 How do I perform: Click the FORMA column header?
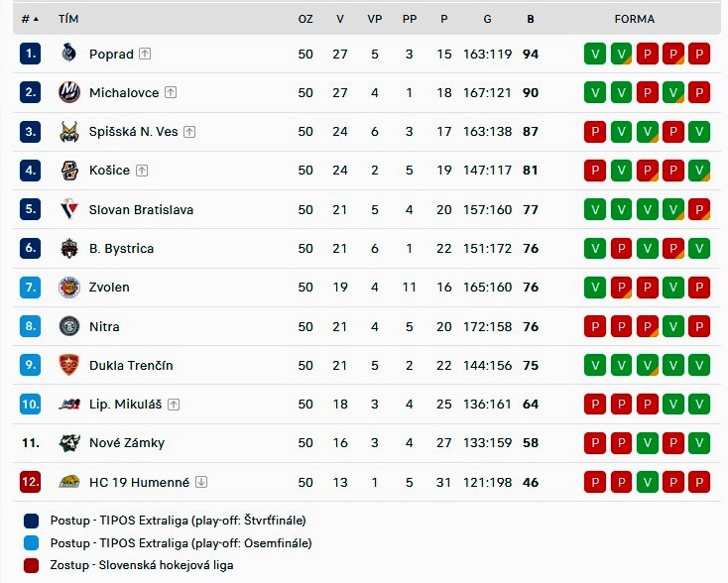pyautogui.click(x=634, y=19)
